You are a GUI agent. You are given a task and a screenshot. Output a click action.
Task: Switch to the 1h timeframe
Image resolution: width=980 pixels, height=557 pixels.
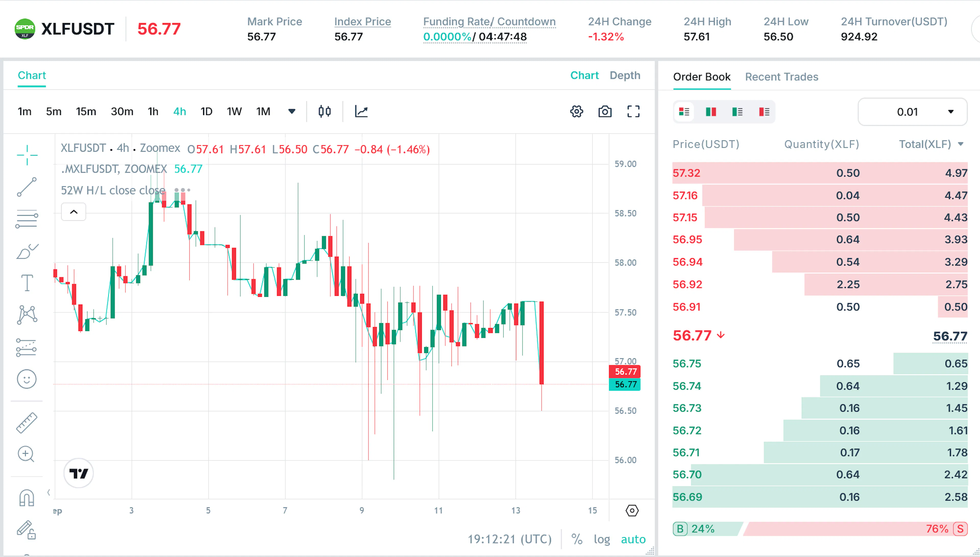pos(153,111)
